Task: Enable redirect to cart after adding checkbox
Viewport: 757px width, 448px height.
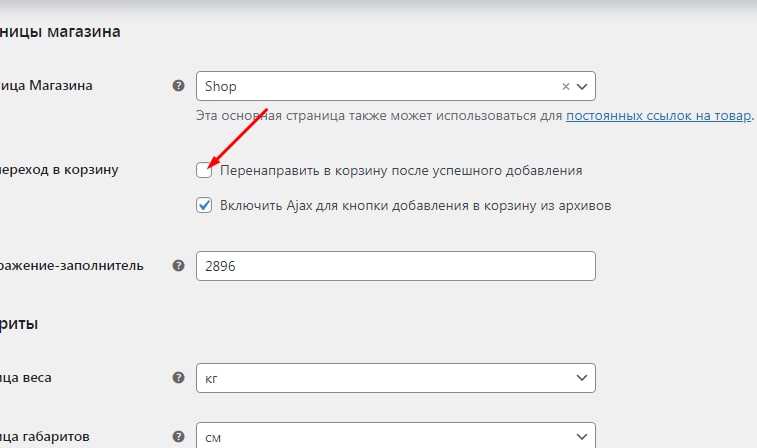Action: pyautogui.click(x=205, y=171)
